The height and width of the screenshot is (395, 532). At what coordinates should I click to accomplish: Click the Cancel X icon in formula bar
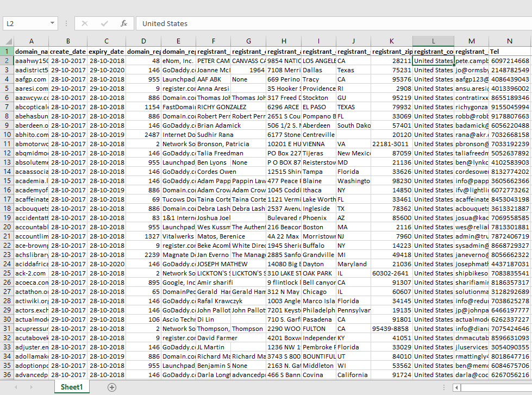[85, 23]
